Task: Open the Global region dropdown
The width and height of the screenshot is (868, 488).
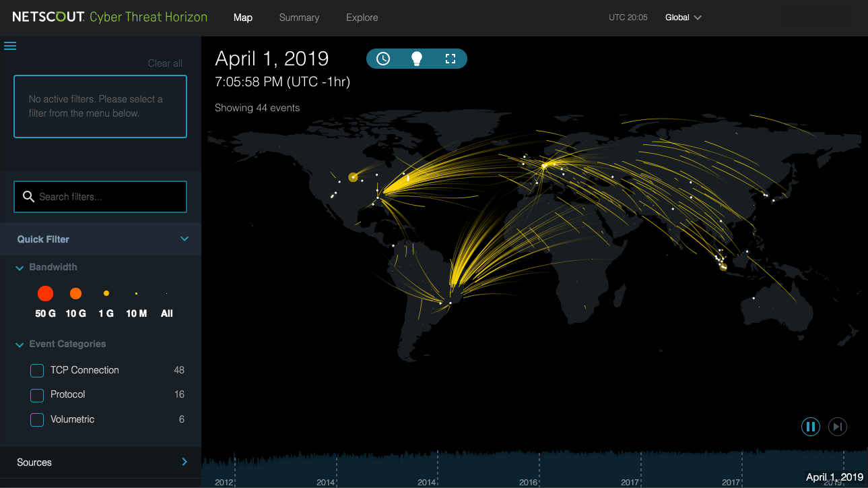Action: pos(683,18)
